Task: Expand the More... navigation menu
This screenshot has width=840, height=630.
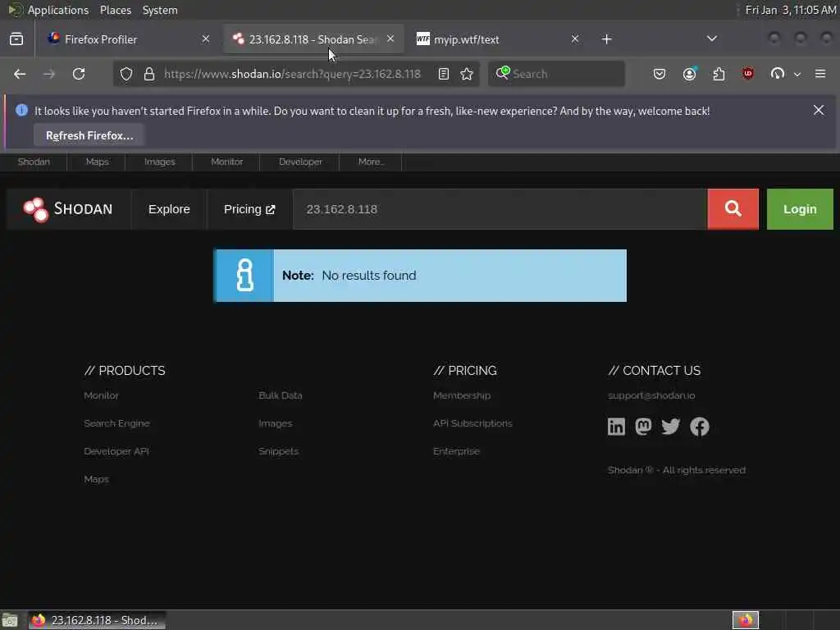Action: point(372,162)
